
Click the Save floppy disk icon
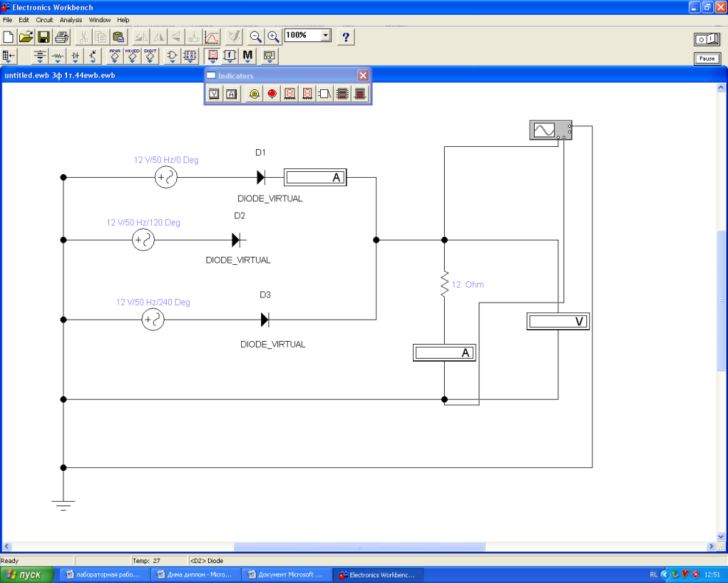(x=44, y=36)
